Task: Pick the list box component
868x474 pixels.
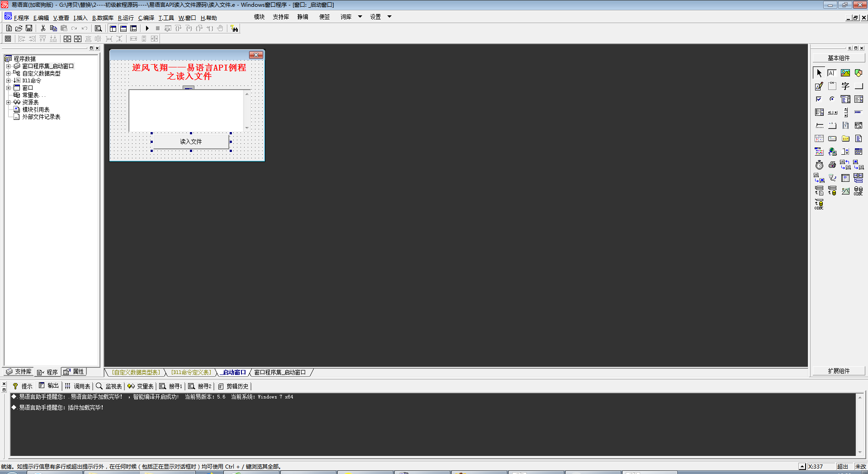Action: coord(859,99)
